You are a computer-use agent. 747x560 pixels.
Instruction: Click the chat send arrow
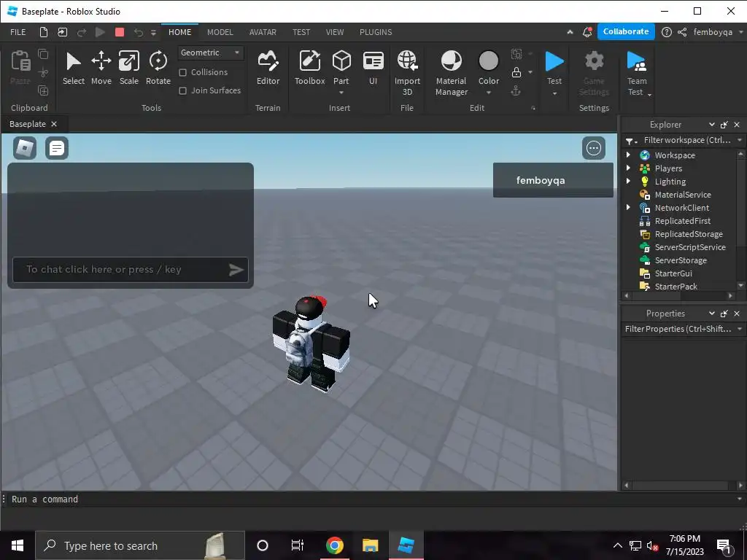tap(236, 270)
